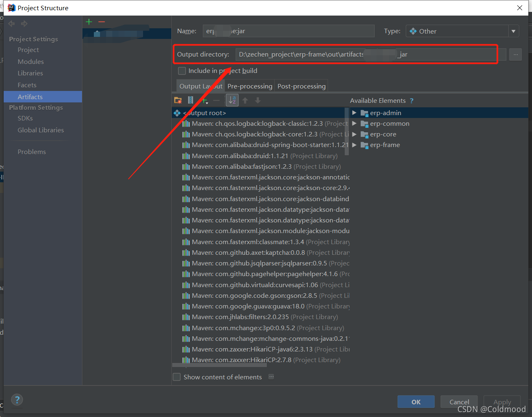
Task: Enable Include in project build
Action: 182,71
